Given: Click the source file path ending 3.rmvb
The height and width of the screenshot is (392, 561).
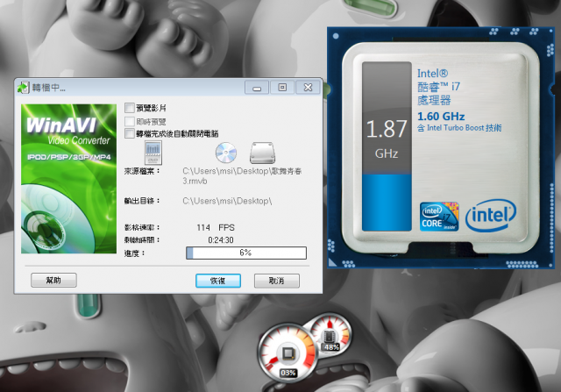Looking at the screenshot, I should click(x=242, y=175).
